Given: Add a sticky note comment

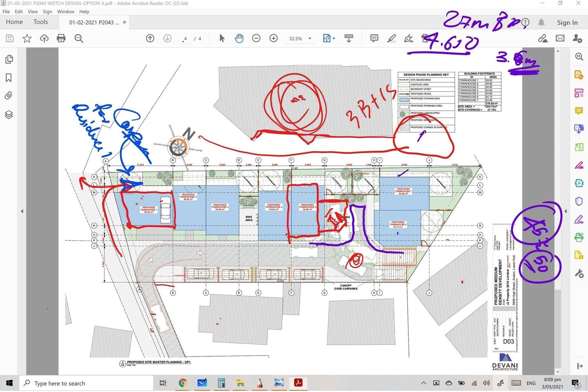Looking at the screenshot, I should 374,38.
